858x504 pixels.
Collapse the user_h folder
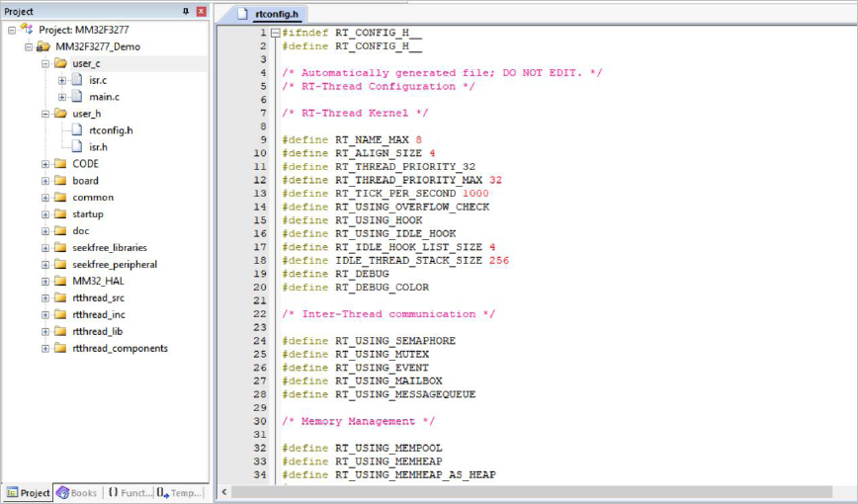[45, 114]
